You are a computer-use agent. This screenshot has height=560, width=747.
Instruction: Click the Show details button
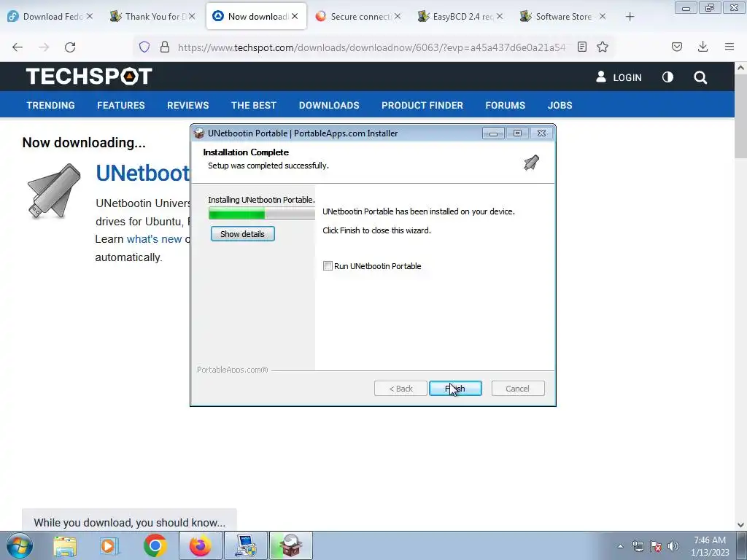click(x=242, y=234)
